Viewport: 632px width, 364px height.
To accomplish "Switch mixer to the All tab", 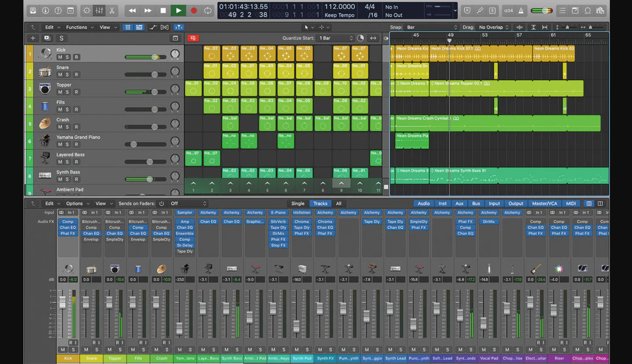I will click(x=338, y=204).
